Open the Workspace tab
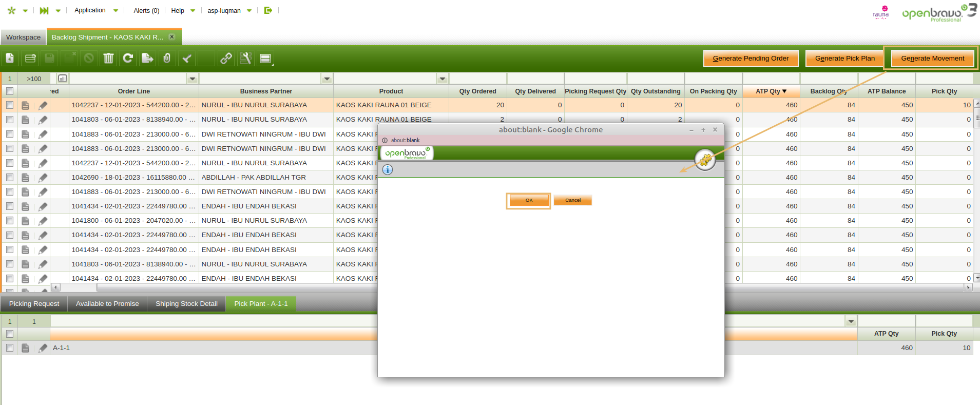 (23, 37)
